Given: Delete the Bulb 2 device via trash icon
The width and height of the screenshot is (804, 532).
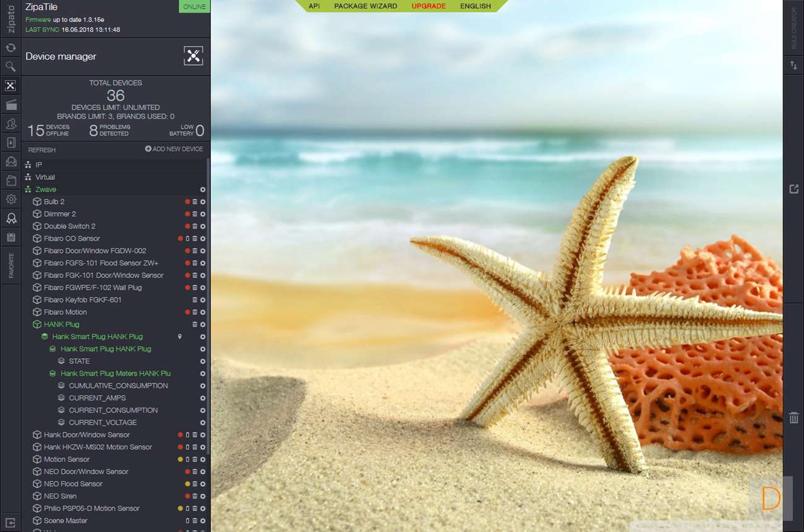Looking at the screenshot, I should (x=195, y=202).
